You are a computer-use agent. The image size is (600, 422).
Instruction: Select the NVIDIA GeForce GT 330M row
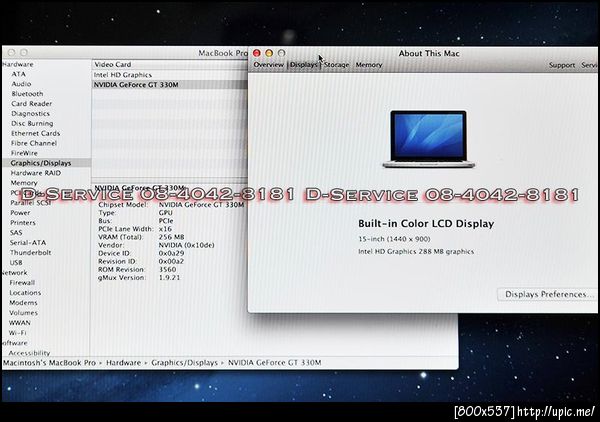coord(170,85)
